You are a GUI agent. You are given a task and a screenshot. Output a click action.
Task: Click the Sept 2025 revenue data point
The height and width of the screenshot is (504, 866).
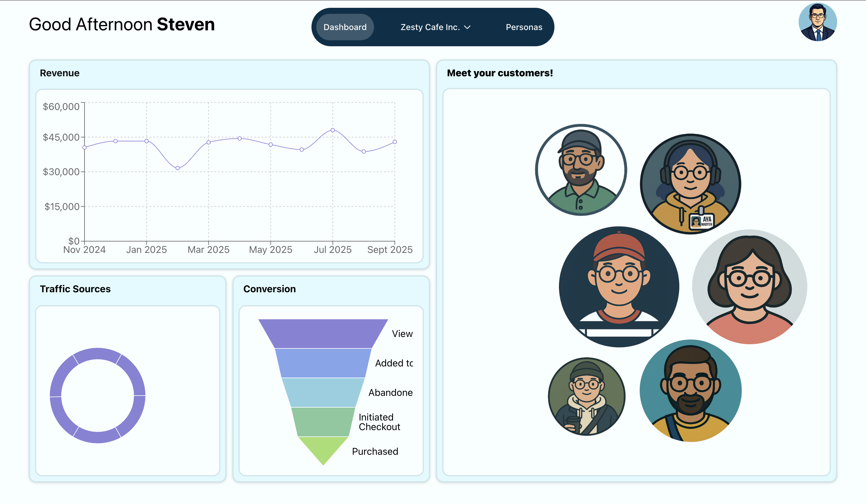pyautogui.click(x=395, y=142)
